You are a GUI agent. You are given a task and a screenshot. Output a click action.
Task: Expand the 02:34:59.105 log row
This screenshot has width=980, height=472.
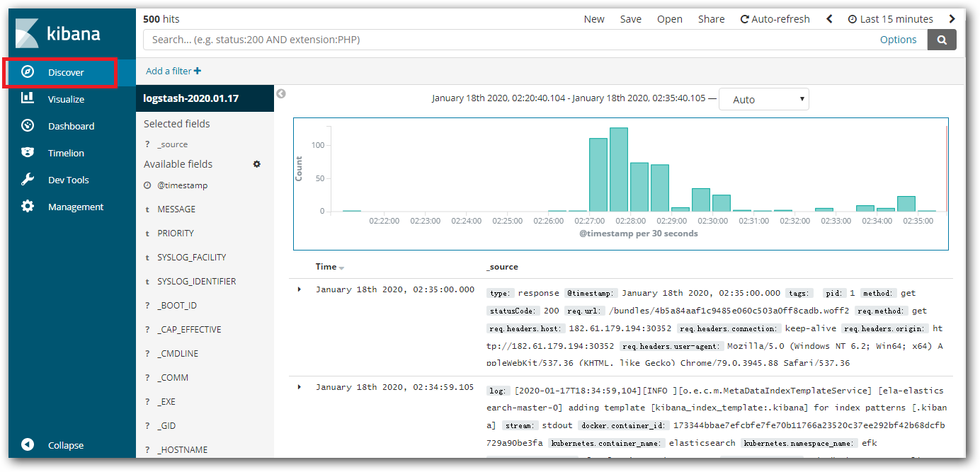tap(300, 386)
